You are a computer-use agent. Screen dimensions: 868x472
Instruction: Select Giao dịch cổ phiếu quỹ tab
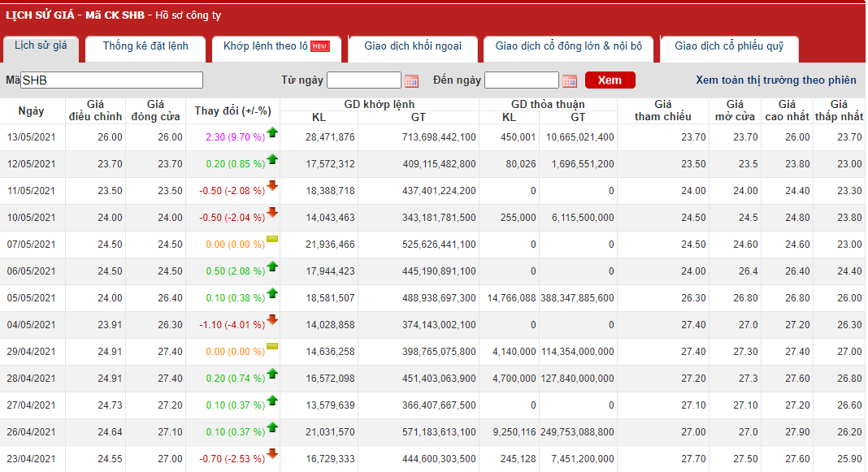729,46
